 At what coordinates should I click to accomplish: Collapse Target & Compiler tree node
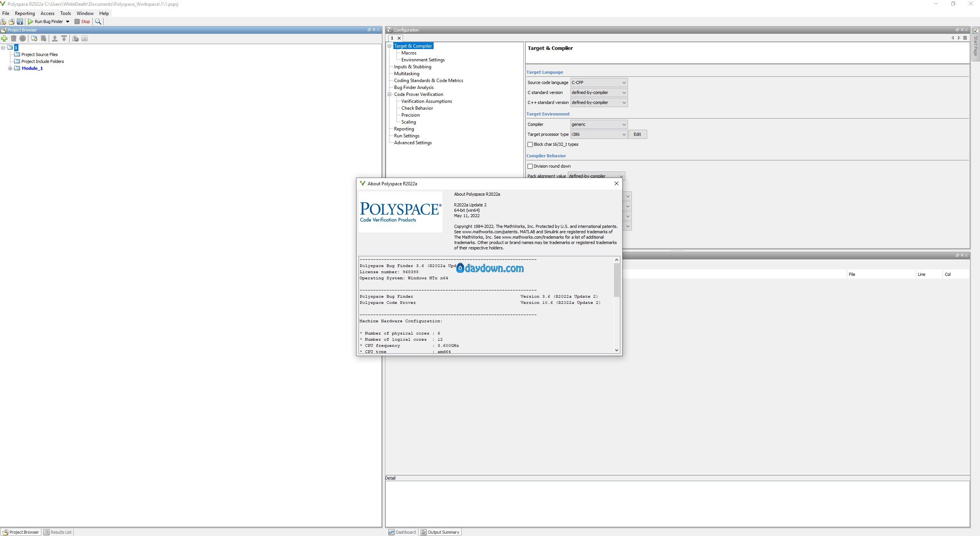pos(390,46)
